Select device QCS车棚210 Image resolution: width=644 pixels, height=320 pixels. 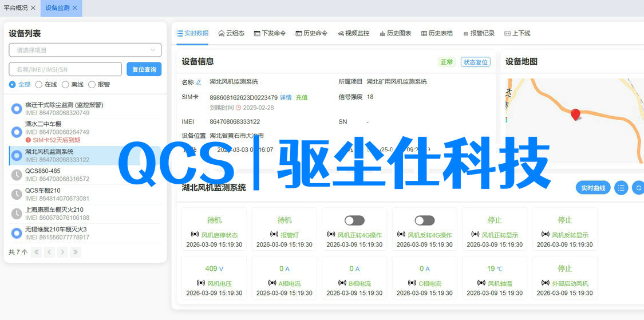(85, 194)
